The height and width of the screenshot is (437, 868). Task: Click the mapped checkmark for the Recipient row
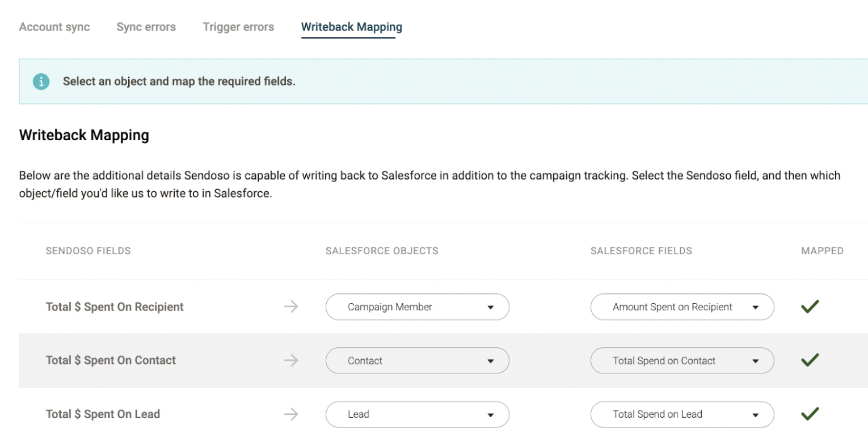[810, 306]
